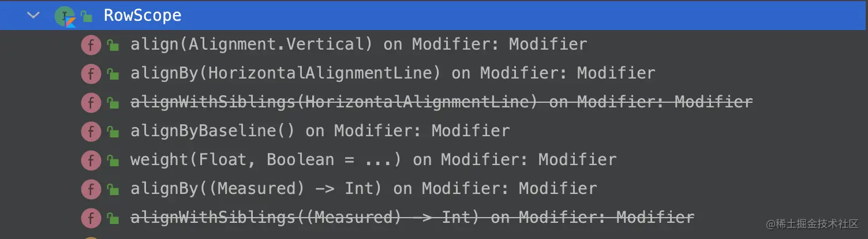
Task: Open alignBy(HorizontalAlignmentLine) on Modifier entry
Action: coord(393,73)
